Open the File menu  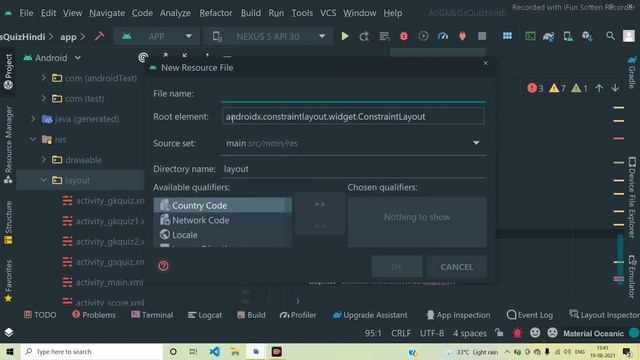(x=26, y=13)
